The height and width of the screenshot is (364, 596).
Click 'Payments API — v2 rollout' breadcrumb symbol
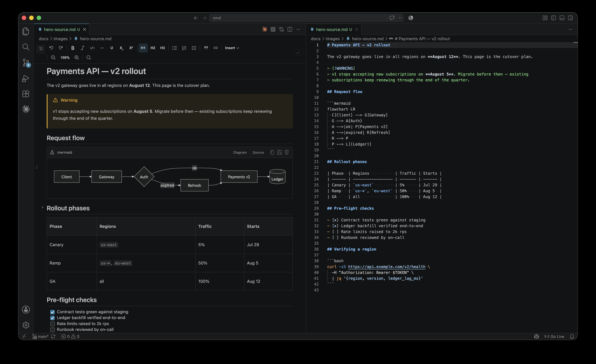422,39
